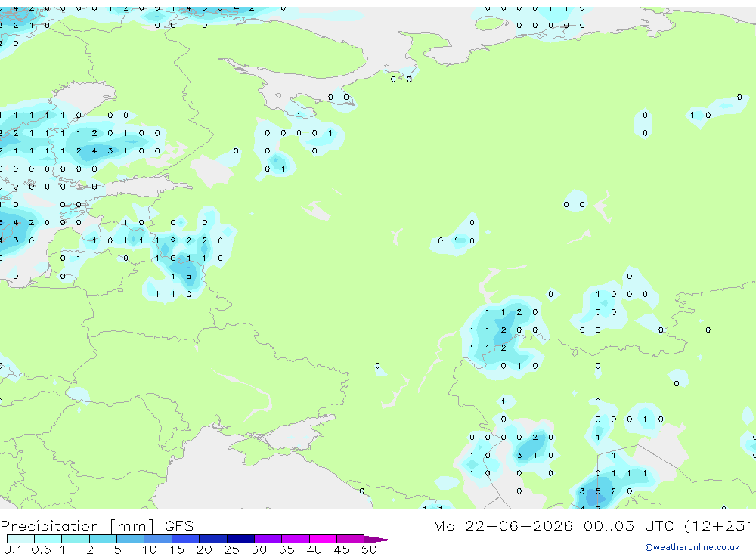Select the 40–45 mm magenta legend swatch
756x554 pixels.
[323, 539]
